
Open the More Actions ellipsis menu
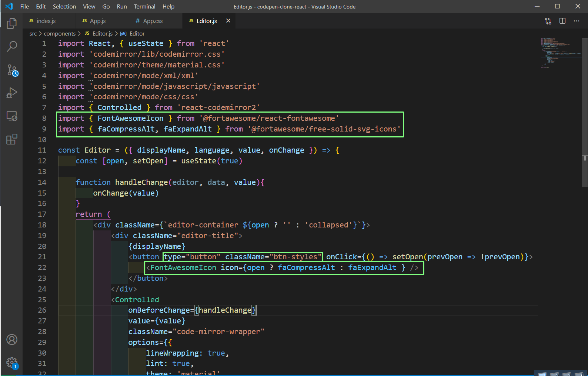pyautogui.click(x=577, y=21)
